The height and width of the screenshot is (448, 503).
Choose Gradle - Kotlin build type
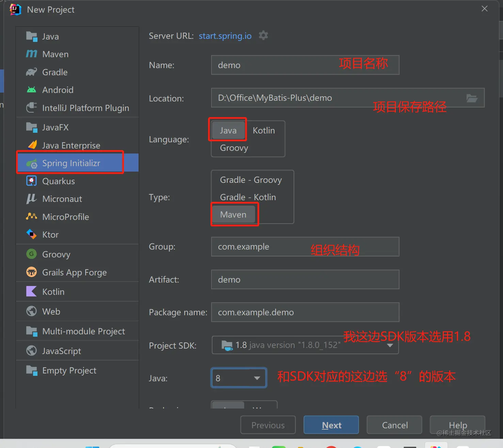point(248,197)
